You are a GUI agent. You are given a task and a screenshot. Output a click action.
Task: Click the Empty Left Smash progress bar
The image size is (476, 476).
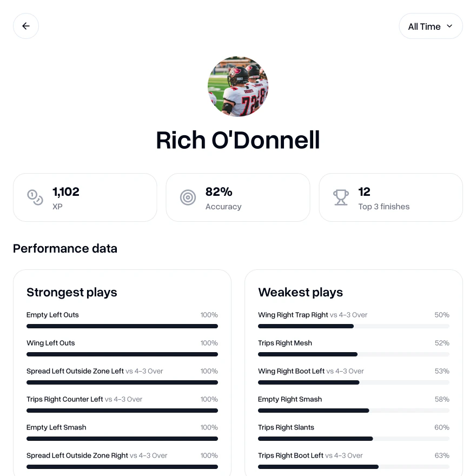tap(122, 439)
